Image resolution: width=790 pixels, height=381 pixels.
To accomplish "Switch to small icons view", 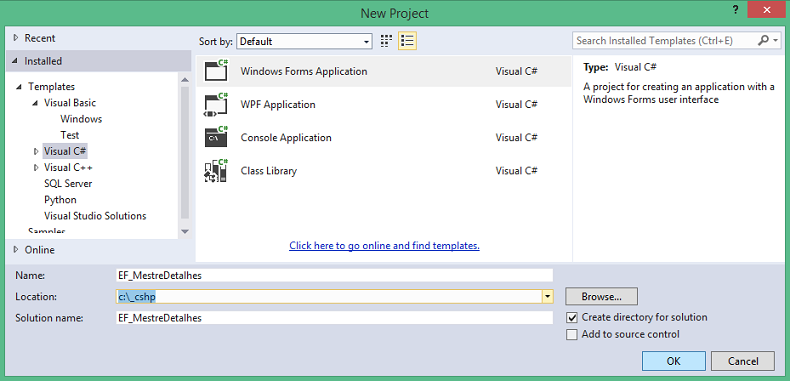I will tap(386, 41).
